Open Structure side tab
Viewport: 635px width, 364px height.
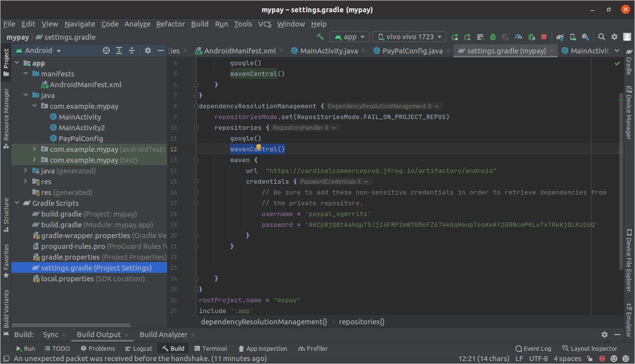pyautogui.click(x=6, y=216)
